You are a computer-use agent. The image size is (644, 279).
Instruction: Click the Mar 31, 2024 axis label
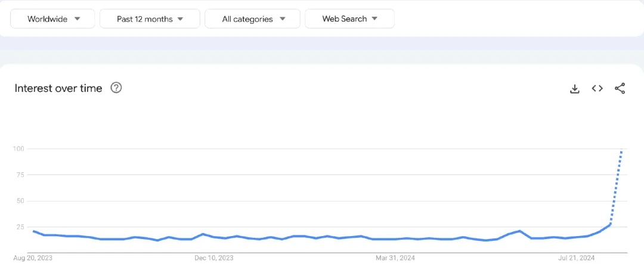click(x=395, y=258)
